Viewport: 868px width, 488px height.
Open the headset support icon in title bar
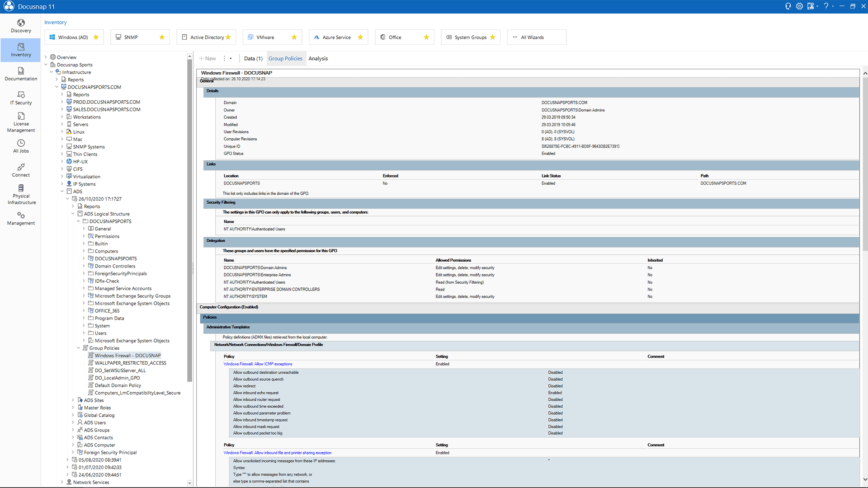788,6
